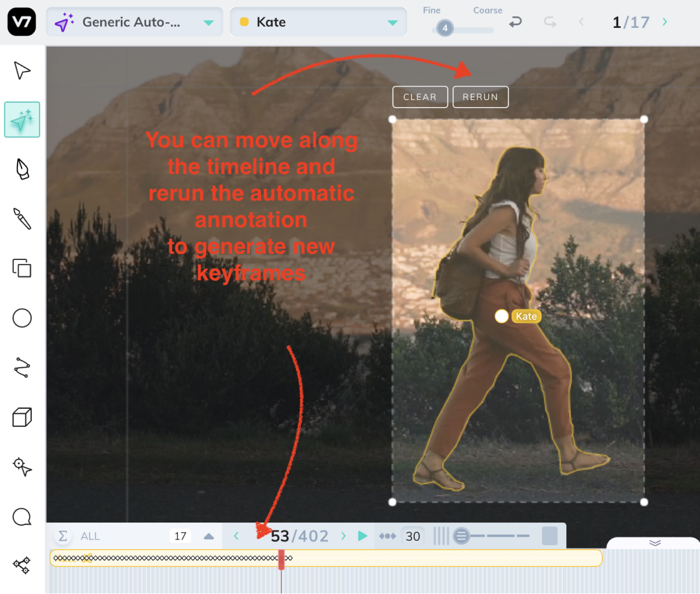This screenshot has height=594, width=700.
Task: Select the Ellipse tool
Action: pyautogui.click(x=21, y=318)
